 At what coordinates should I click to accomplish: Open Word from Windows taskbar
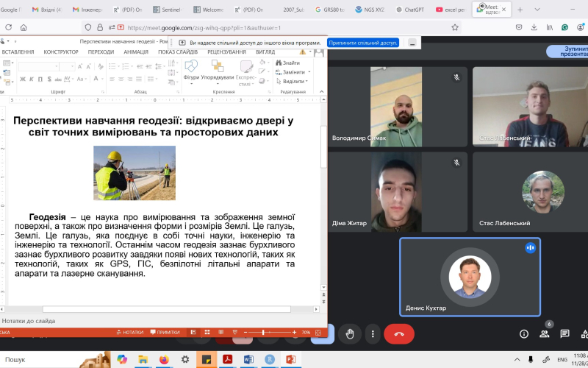coord(248,359)
